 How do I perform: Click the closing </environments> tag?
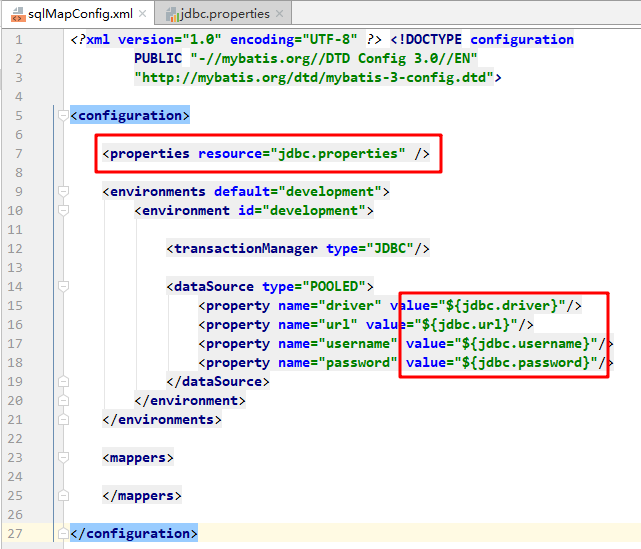162,419
